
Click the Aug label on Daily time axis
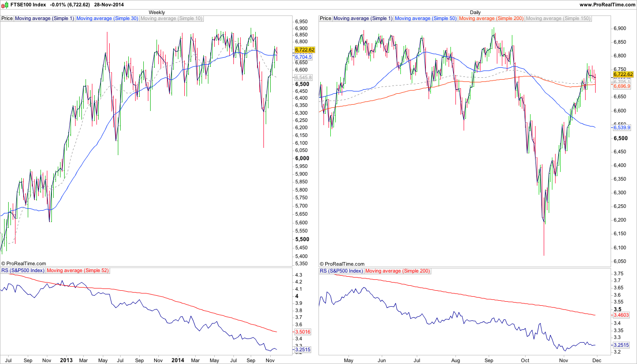tap(455, 360)
